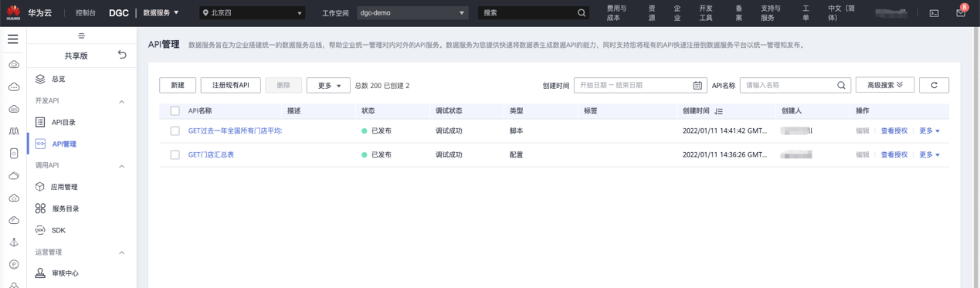Viewport: 980px width, 288px height.
Task: Open the cloud shell terminal icon
Action: (x=934, y=13)
